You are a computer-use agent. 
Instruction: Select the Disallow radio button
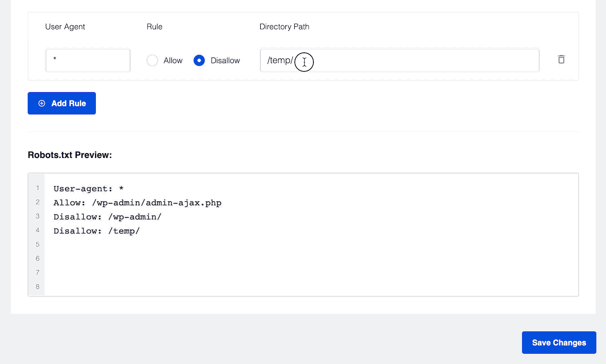pos(199,61)
